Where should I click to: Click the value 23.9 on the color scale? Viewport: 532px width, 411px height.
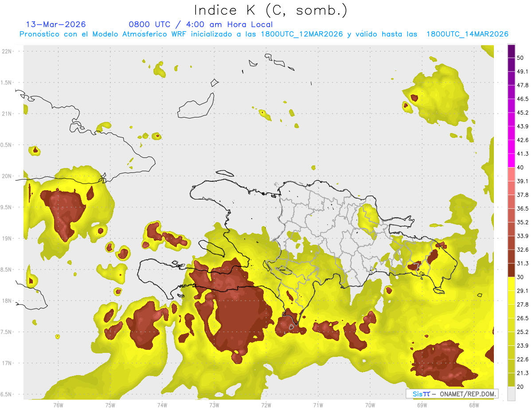(x=523, y=346)
